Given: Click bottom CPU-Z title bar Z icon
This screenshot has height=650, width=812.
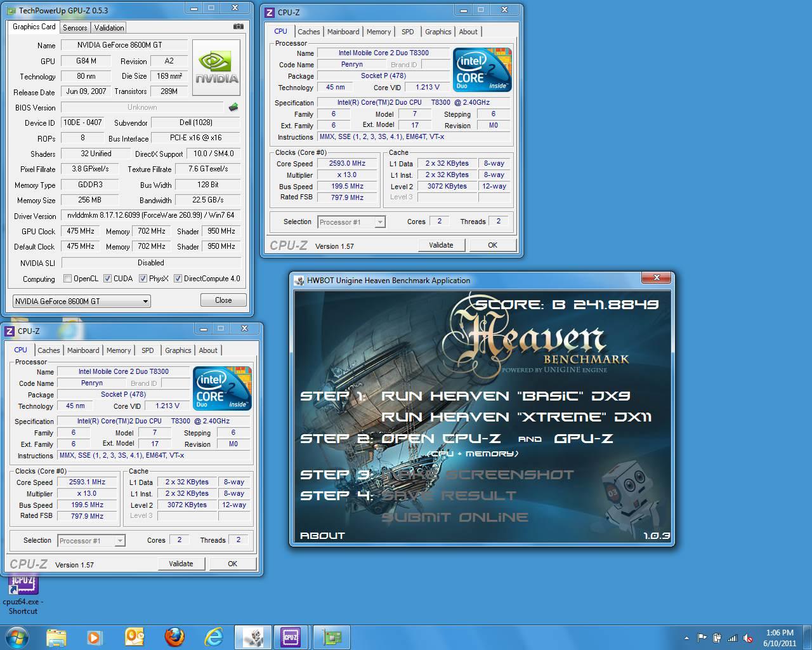Looking at the screenshot, I should (10, 331).
